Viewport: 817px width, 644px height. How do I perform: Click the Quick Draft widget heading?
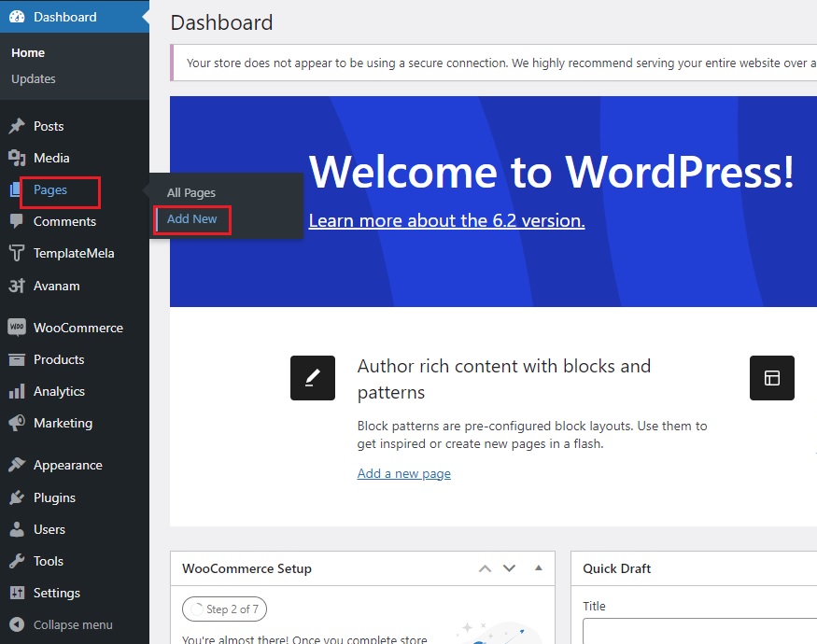(617, 568)
